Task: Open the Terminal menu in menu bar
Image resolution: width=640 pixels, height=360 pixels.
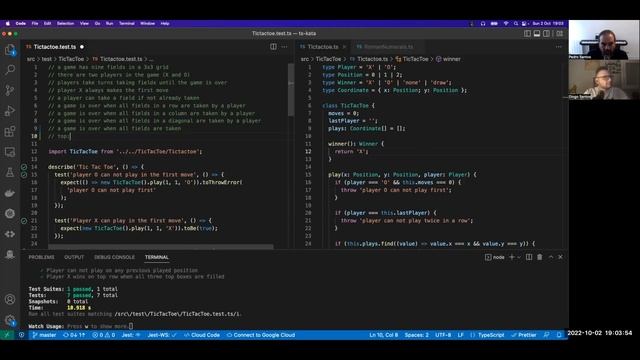Action: (x=127, y=24)
